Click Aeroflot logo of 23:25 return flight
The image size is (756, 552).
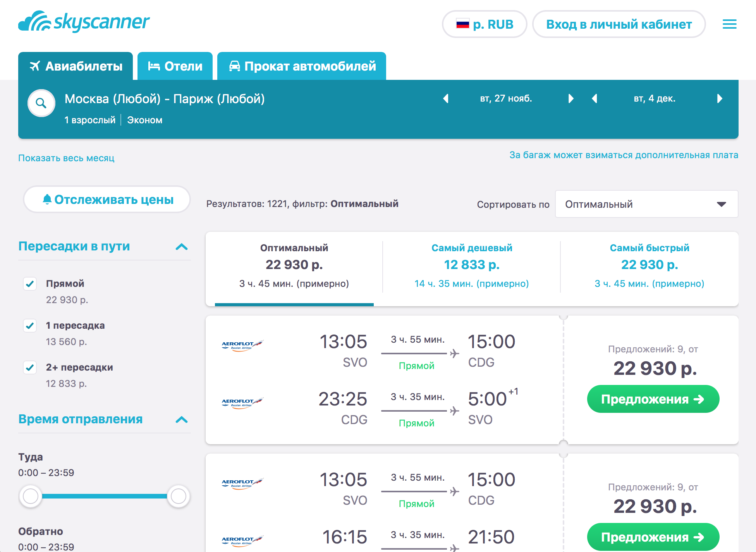point(242,402)
